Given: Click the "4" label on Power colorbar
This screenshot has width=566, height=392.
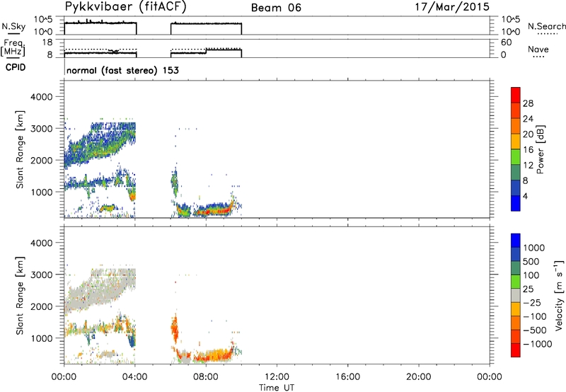Looking at the screenshot, I should [525, 196].
